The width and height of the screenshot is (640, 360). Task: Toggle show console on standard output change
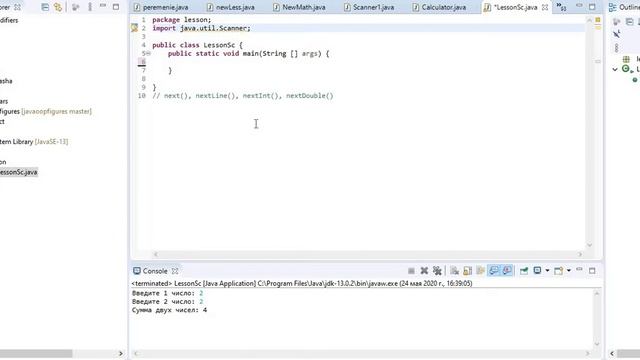(x=494, y=271)
